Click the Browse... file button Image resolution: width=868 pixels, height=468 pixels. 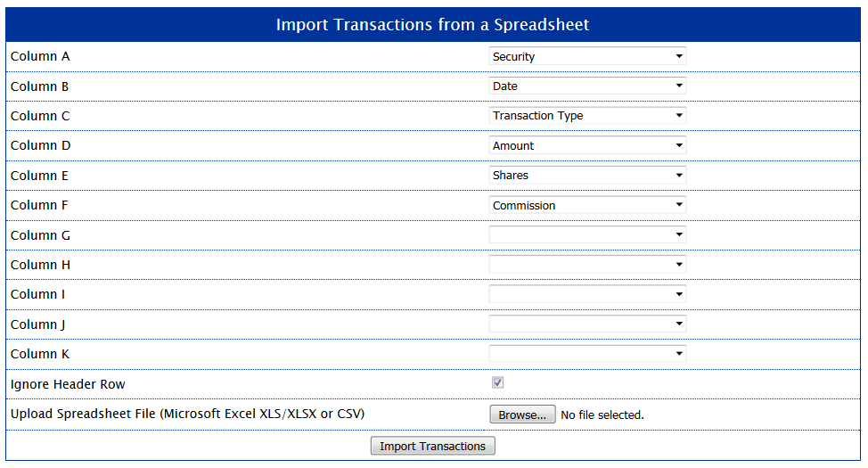click(522, 415)
